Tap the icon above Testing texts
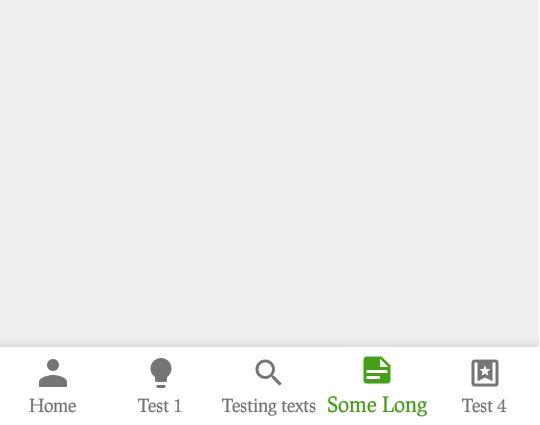The height and width of the screenshot is (425, 540). click(x=268, y=373)
